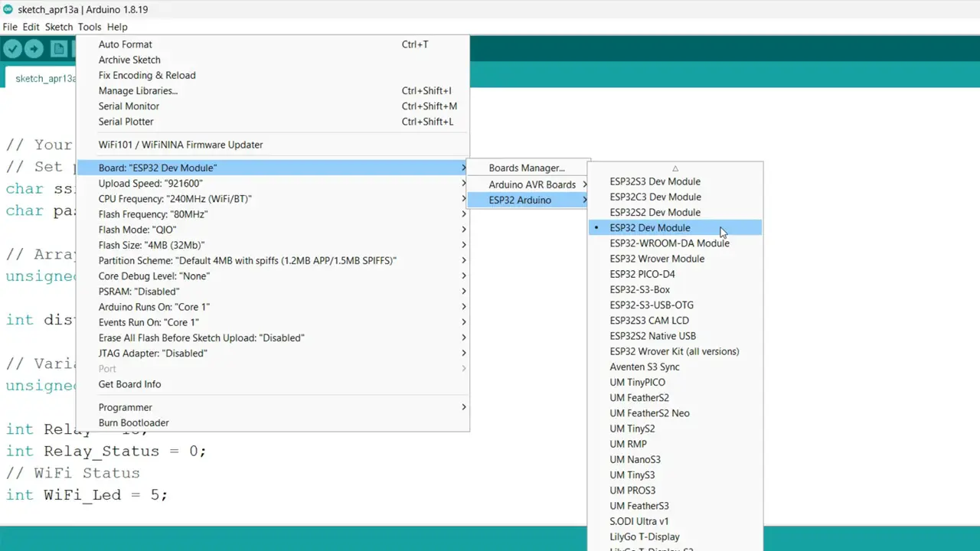Viewport: 980px width, 551px height.
Task: Choose UM FeatherS2 Neo board
Action: [x=675, y=412]
